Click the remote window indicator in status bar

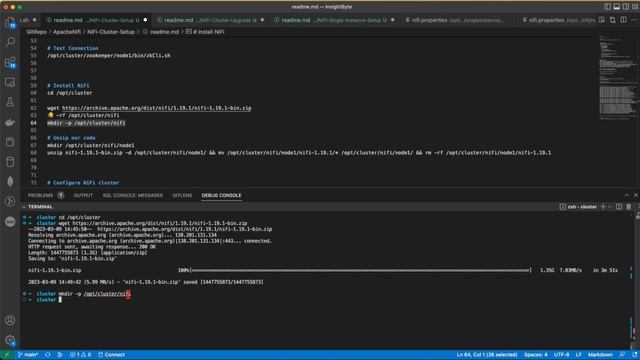point(6,355)
